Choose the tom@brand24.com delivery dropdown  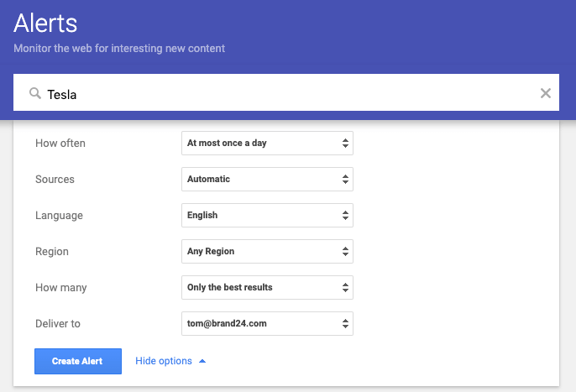pyautogui.click(x=267, y=324)
